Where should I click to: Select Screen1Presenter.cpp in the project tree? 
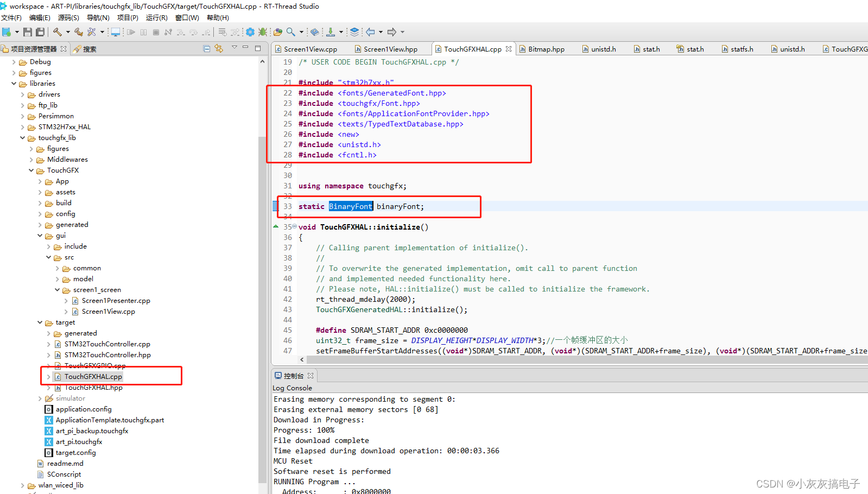pos(116,301)
